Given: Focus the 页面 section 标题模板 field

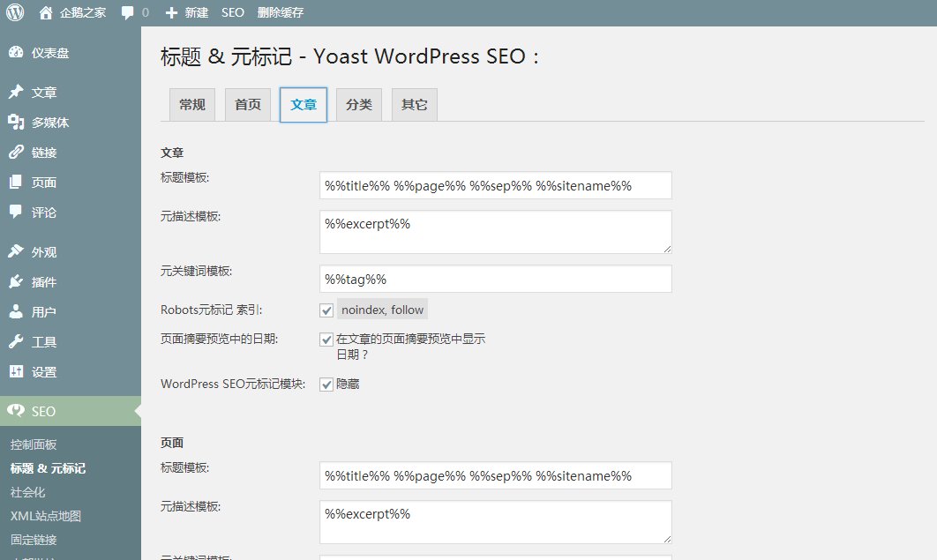Looking at the screenshot, I should click(495, 476).
